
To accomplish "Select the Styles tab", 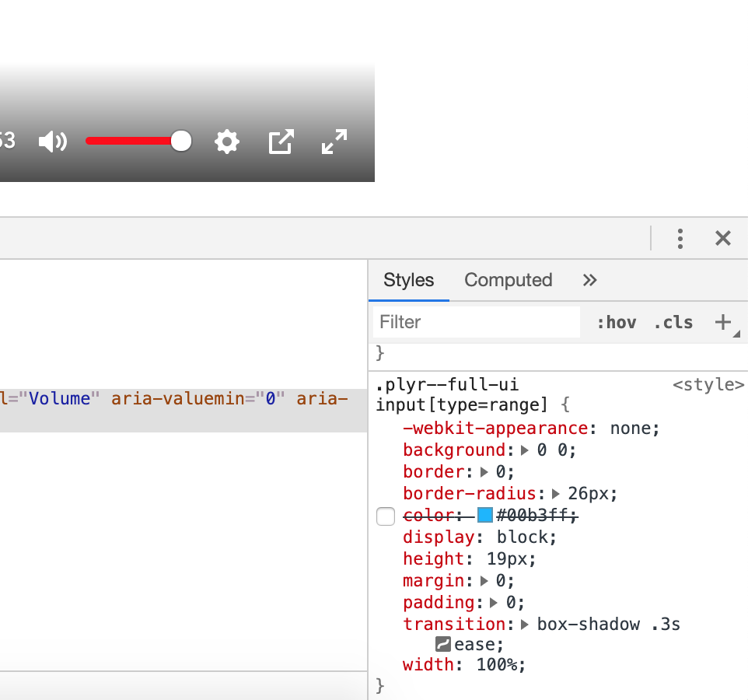I will click(407, 280).
